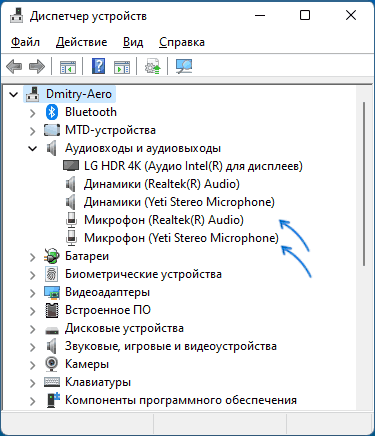
Task: Open the Файл menu
Action: [25, 42]
